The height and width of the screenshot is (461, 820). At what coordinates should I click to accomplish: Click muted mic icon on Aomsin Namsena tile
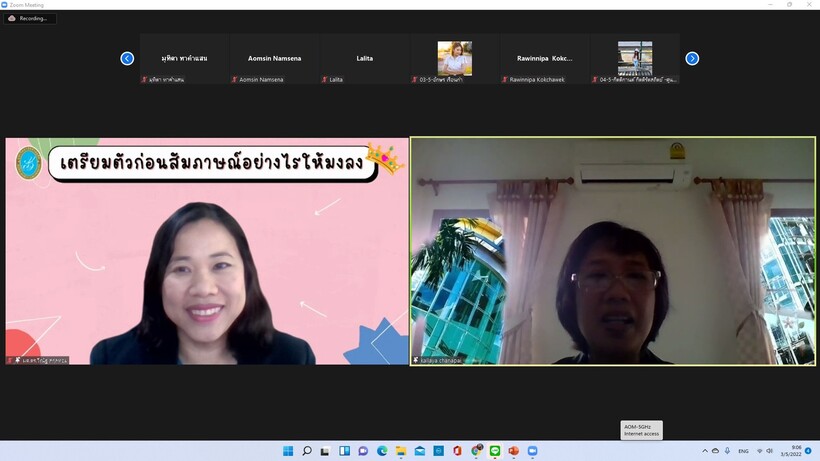click(x=234, y=79)
